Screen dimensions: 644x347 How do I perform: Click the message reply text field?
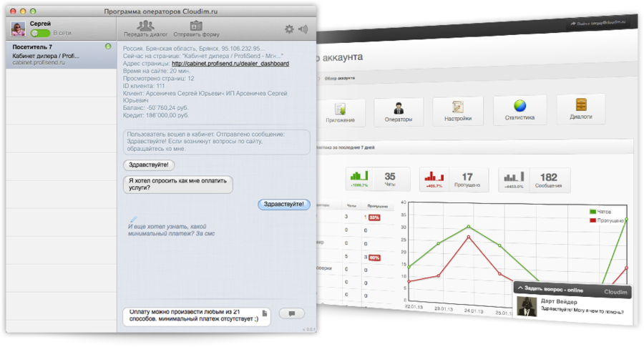pos(197,316)
